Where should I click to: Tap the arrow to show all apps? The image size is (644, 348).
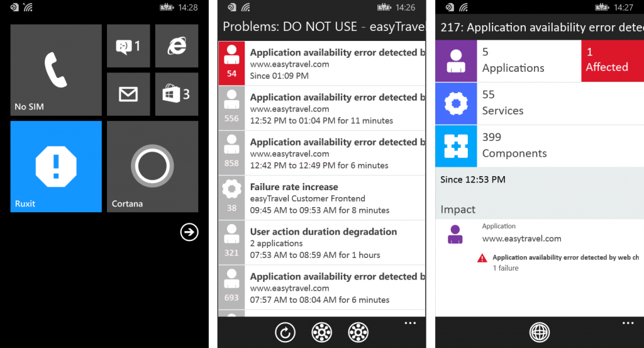tap(189, 232)
